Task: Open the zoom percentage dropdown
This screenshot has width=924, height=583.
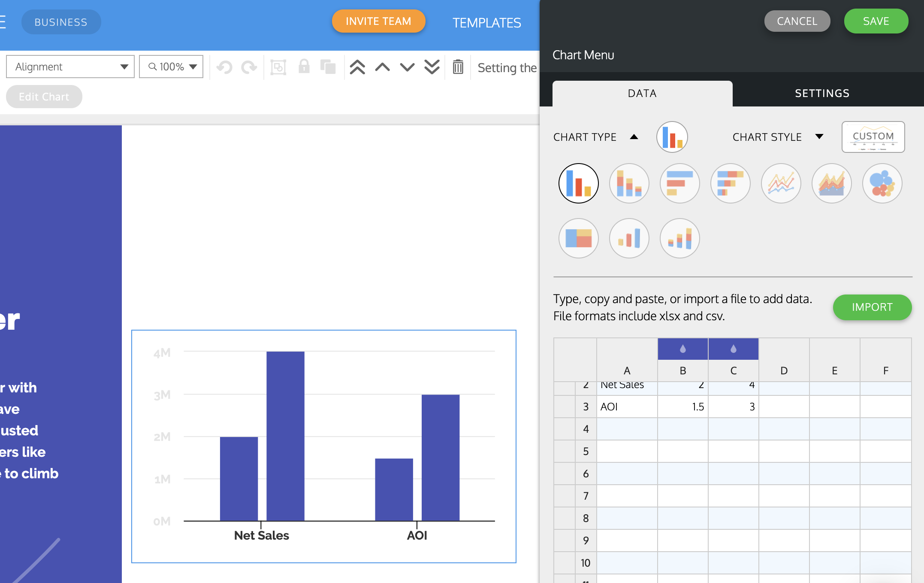Action: pyautogui.click(x=171, y=67)
